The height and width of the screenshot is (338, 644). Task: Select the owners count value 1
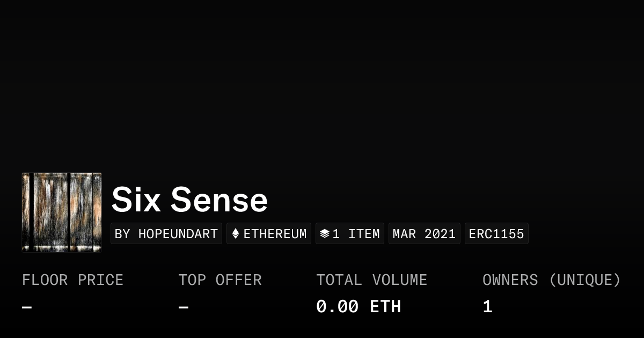click(487, 307)
